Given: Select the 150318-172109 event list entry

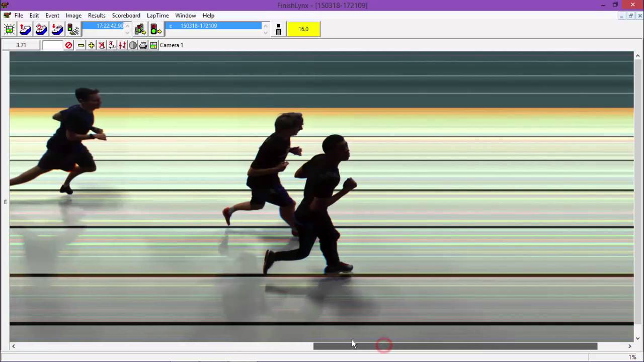Looking at the screenshot, I should (x=213, y=26).
